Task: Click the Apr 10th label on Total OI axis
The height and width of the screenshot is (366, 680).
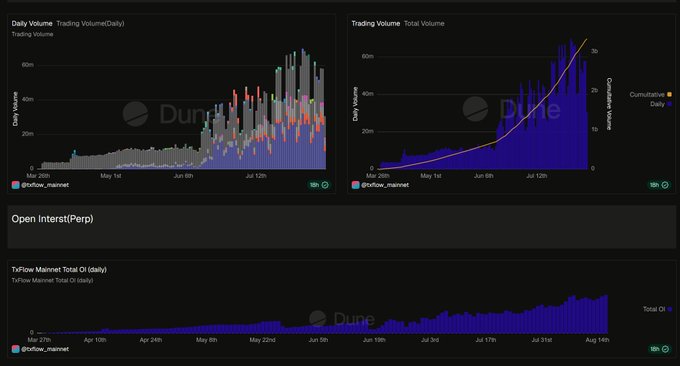Action: 95,340
